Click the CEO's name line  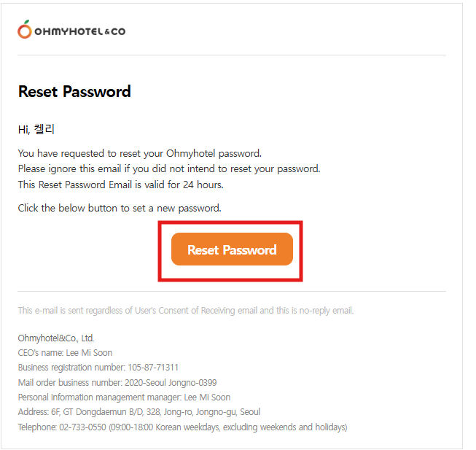point(65,353)
